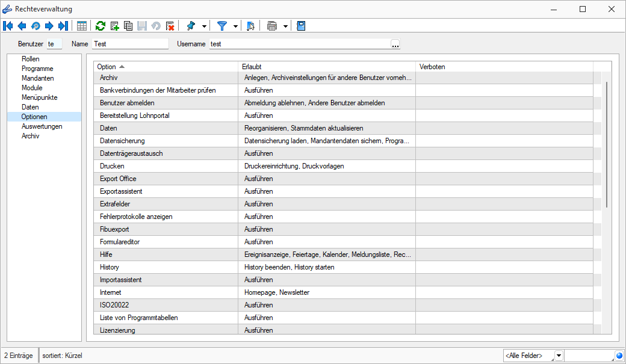Select Optionen in the sidebar
The height and width of the screenshot is (364, 626).
pyautogui.click(x=44, y=117)
